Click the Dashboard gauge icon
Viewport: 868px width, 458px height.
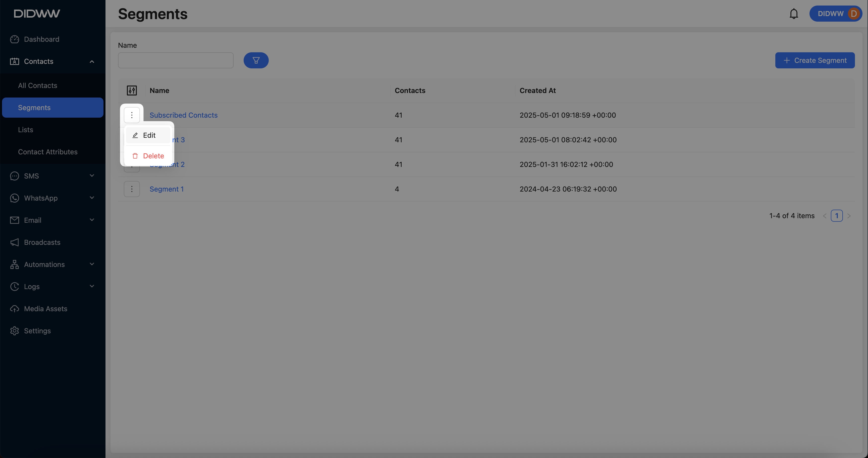15,39
